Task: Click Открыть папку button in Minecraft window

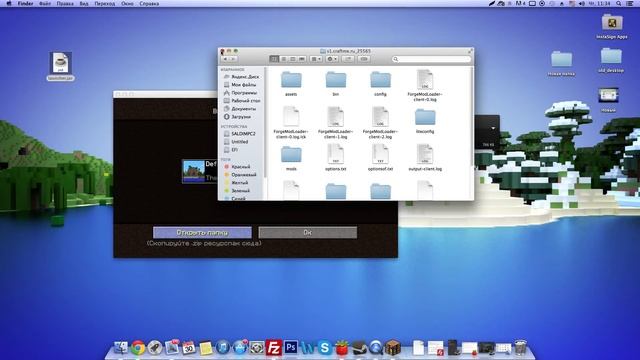Action: 202,232
